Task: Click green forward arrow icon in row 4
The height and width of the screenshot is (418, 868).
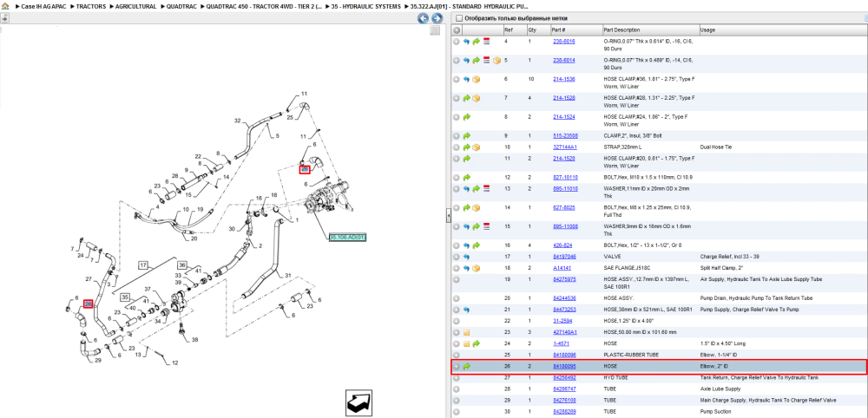Action: [476, 42]
